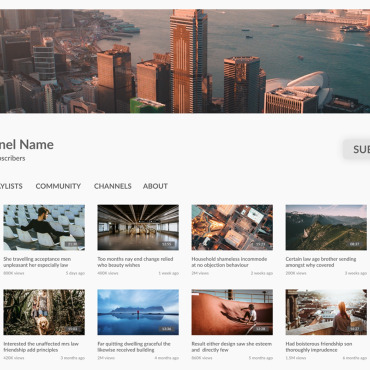This screenshot has height=370, width=370.
Task: Open the partially visible PLAYLISTS tab
Action: point(11,186)
